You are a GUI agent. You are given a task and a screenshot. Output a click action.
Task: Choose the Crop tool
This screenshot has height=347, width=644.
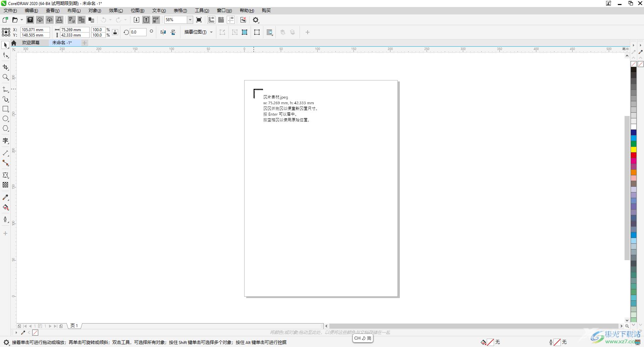(5, 67)
